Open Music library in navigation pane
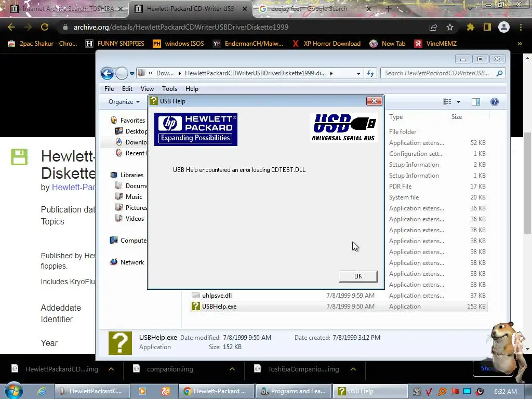 [129, 196]
